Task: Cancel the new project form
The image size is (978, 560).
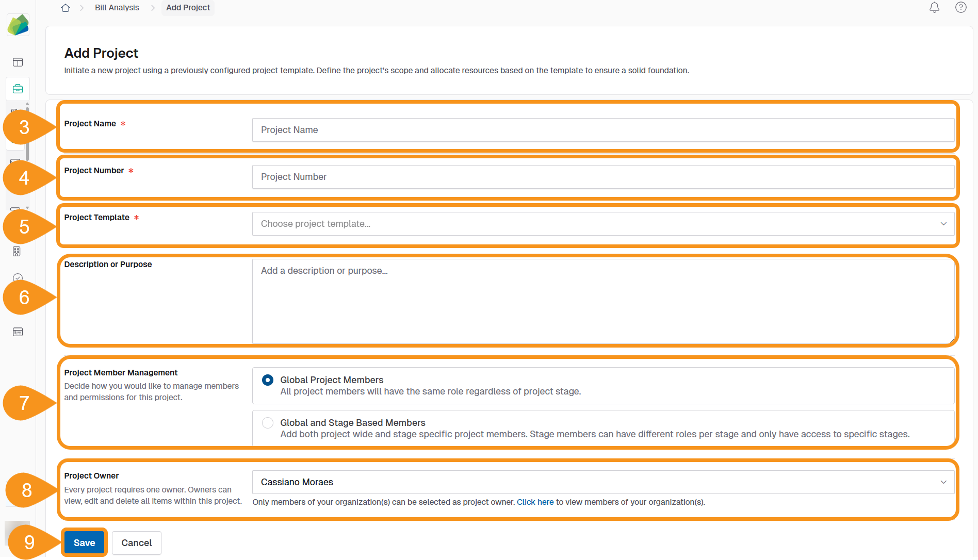Action: point(136,542)
